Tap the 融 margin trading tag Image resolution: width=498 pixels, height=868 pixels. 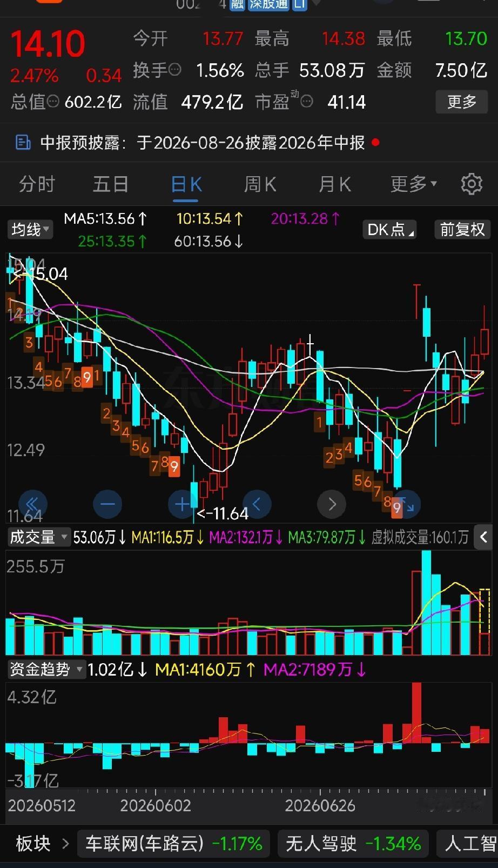pyautogui.click(x=237, y=5)
